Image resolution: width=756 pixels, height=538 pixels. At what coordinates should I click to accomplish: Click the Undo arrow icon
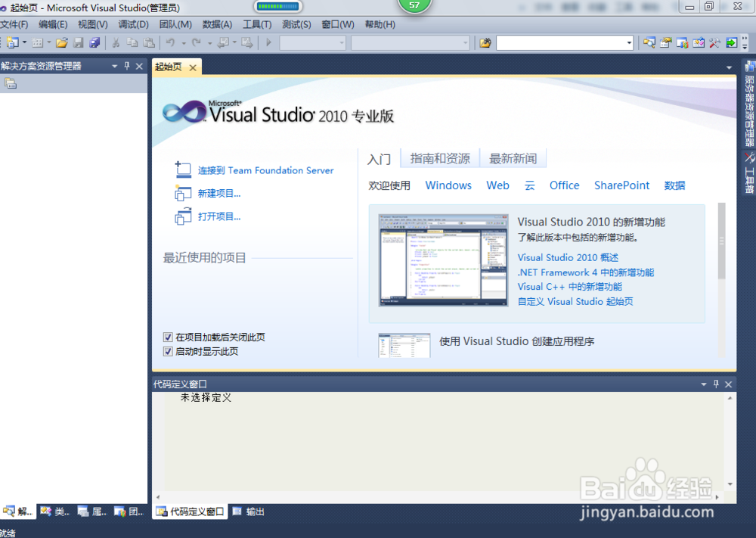(170, 43)
